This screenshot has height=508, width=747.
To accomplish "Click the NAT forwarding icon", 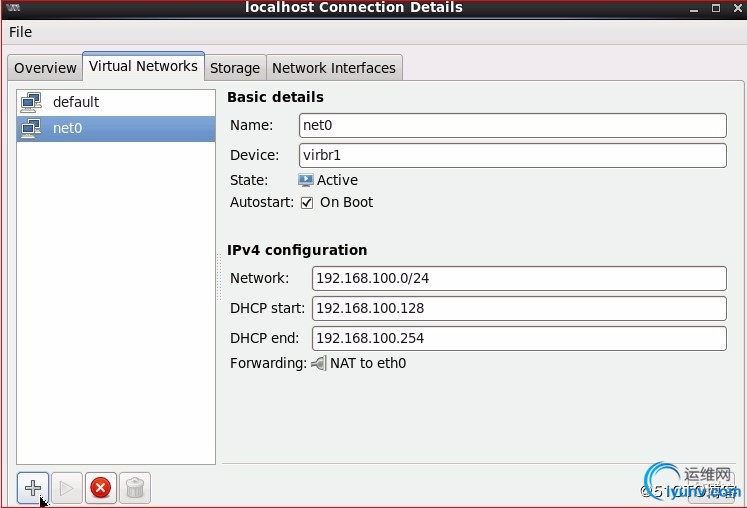I will (x=319, y=363).
